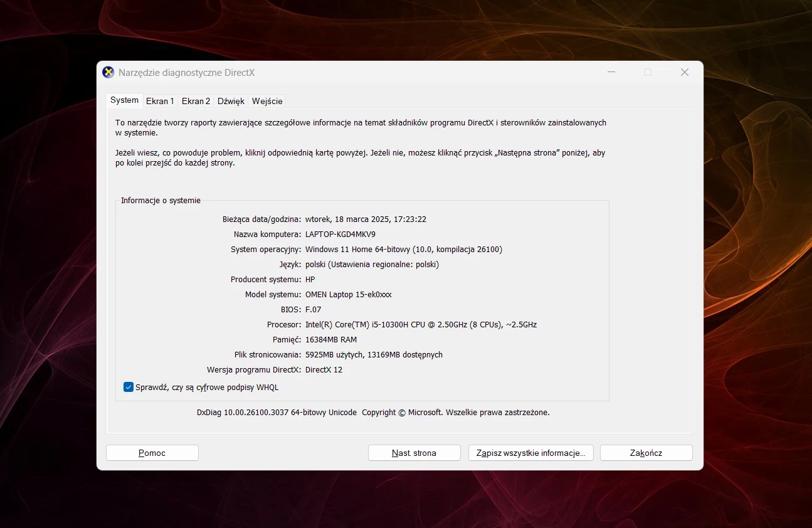This screenshot has width=812, height=528.
Task: Click the memory value 16384MB RAM
Action: pos(331,340)
